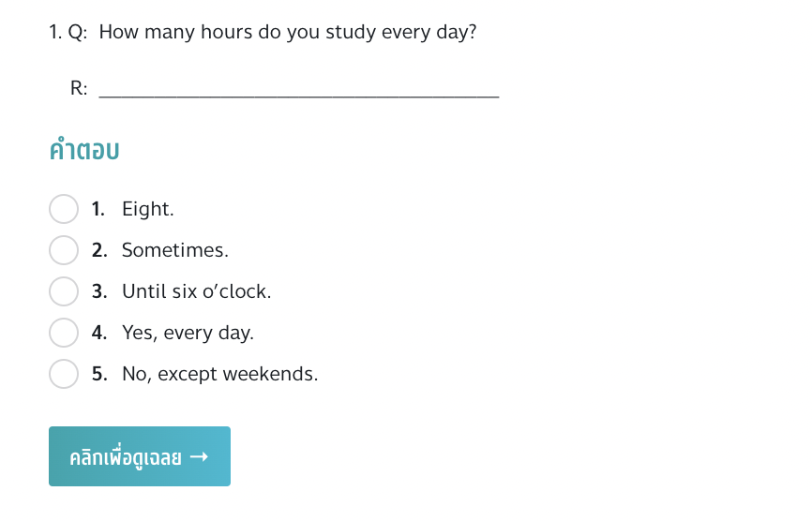Click the "Sometimes." answer text
The width and height of the screenshot is (812, 521).
pyautogui.click(x=175, y=250)
